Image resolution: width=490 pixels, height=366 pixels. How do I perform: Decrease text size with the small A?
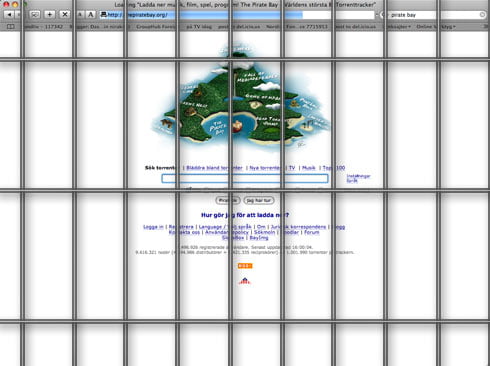click(80, 15)
